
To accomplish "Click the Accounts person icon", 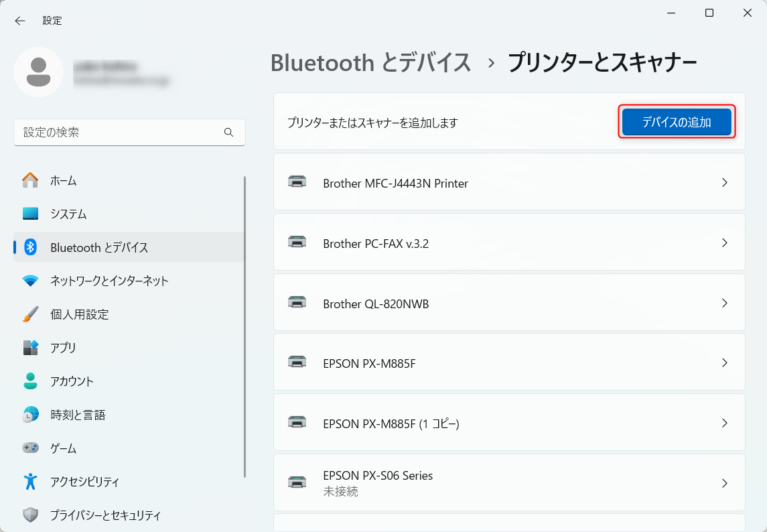I will pyautogui.click(x=30, y=381).
